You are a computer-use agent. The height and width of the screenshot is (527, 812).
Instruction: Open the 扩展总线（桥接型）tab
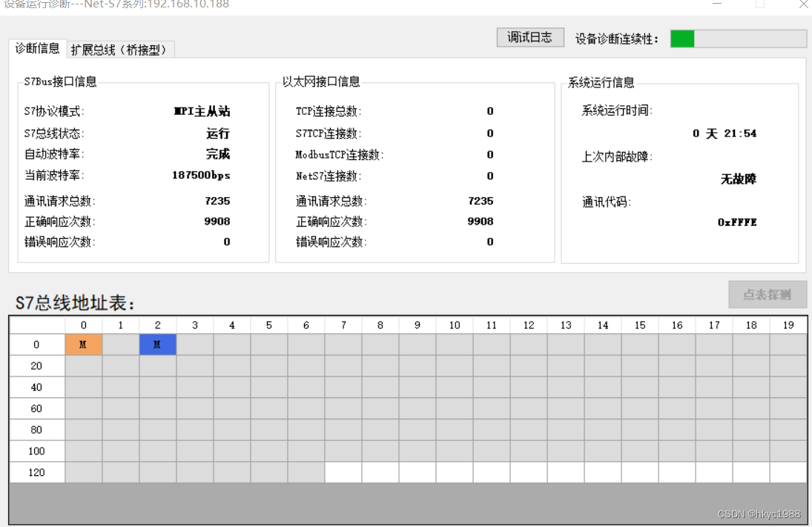pyautogui.click(x=119, y=50)
